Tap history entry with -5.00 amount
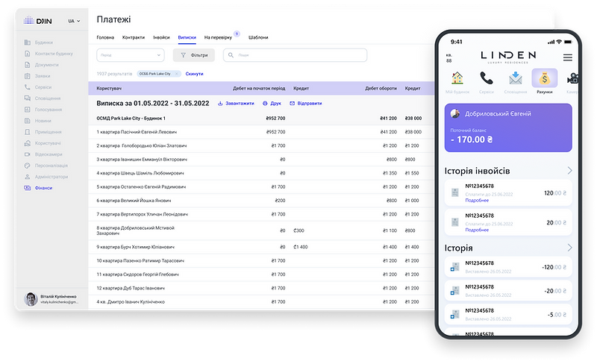This screenshot has width=597, height=364. [x=508, y=315]
